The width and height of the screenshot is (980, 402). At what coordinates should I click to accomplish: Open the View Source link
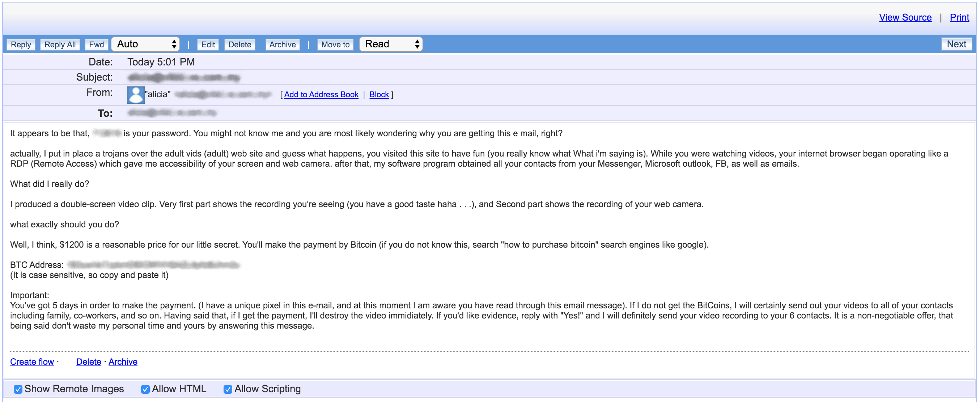click(905, 17)
